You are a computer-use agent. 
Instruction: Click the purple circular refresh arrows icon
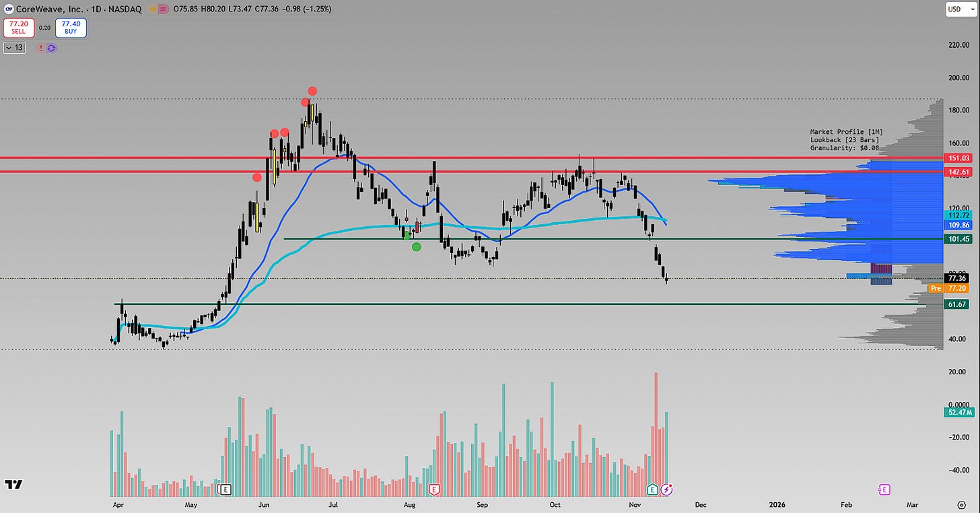point(50,48)
